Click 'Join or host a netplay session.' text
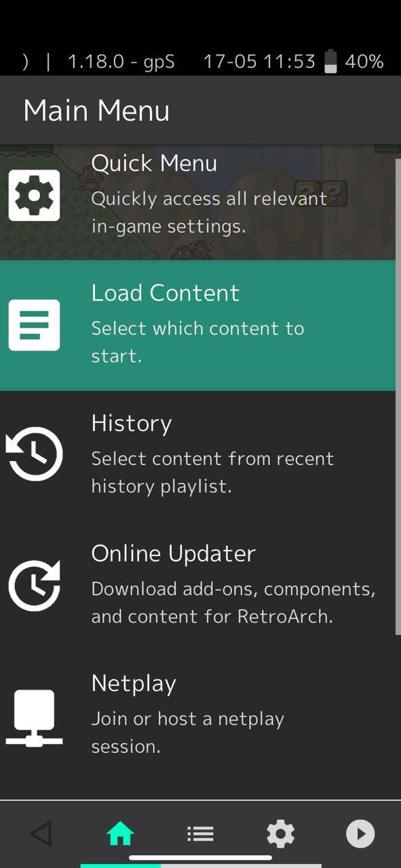 (187, 733)
